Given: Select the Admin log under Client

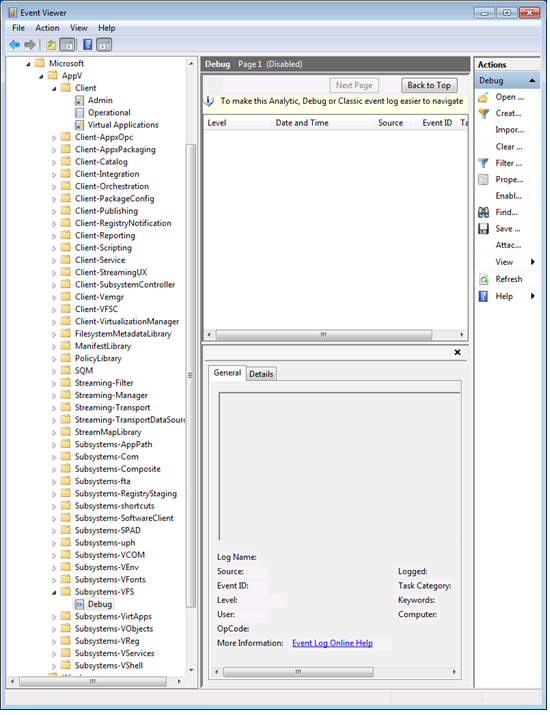Looking at the screenshot, I should click(100, 100).
